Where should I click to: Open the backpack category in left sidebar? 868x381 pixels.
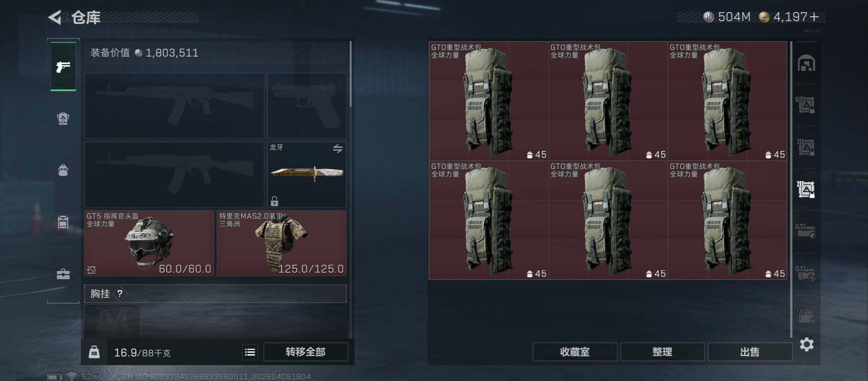[x=63, y=170]
